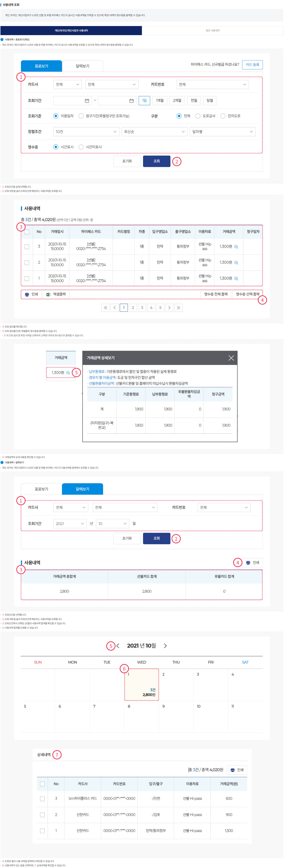Open the 최신순 sort order dropdown
285x868 pixels.
pyautogui.click(x=154, y=131)
